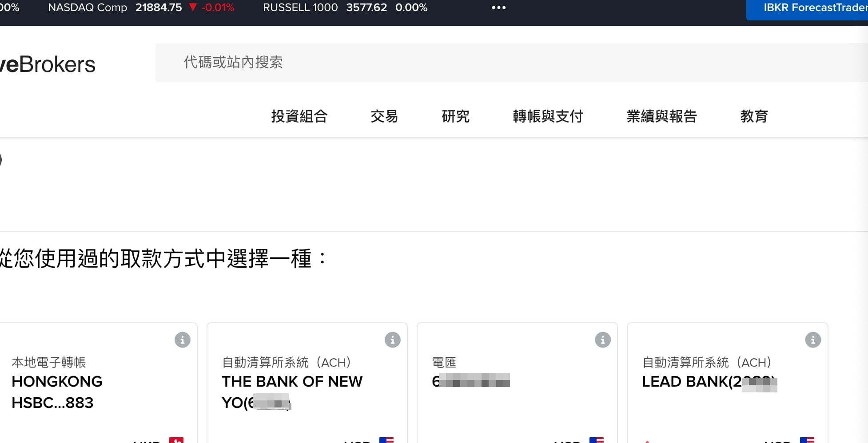This screenshot has width=868, height=443.
Task: Open info icon on HONGKONG HSBC card
Action: click(x=182, y=340)
